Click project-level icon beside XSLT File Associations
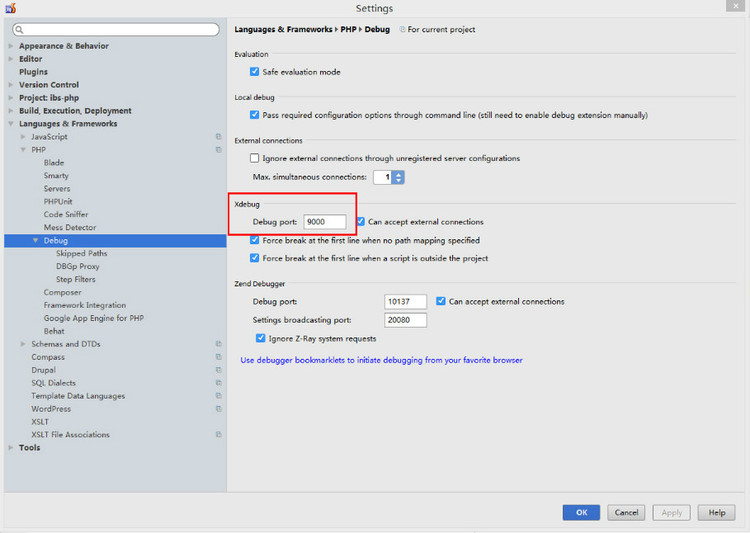The image size is (750, 533). click(x=218, y=435)
